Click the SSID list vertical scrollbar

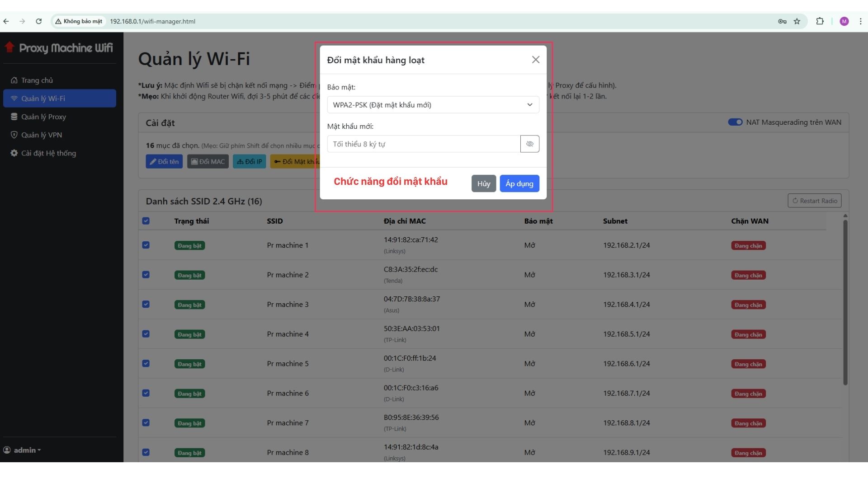pyautogui.click(x=845, y=302)
